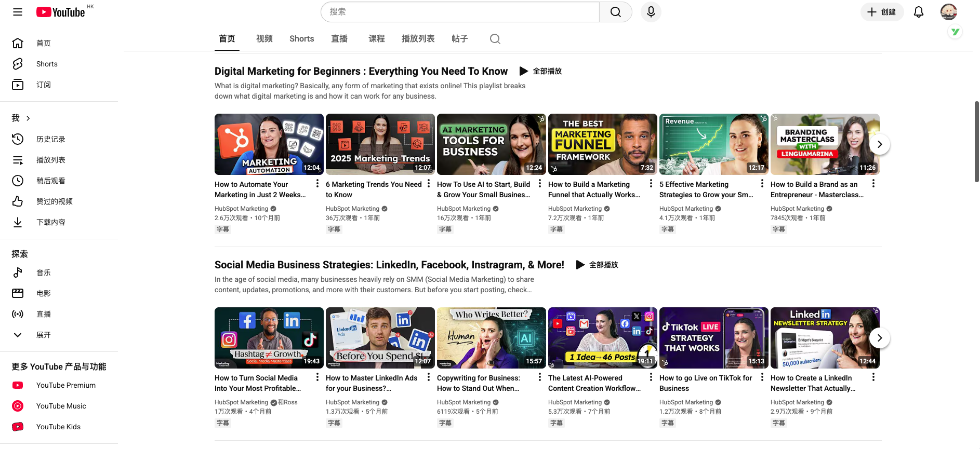Expand the 展开 section in Explore

pyautogui.click(x=43, y=335)
